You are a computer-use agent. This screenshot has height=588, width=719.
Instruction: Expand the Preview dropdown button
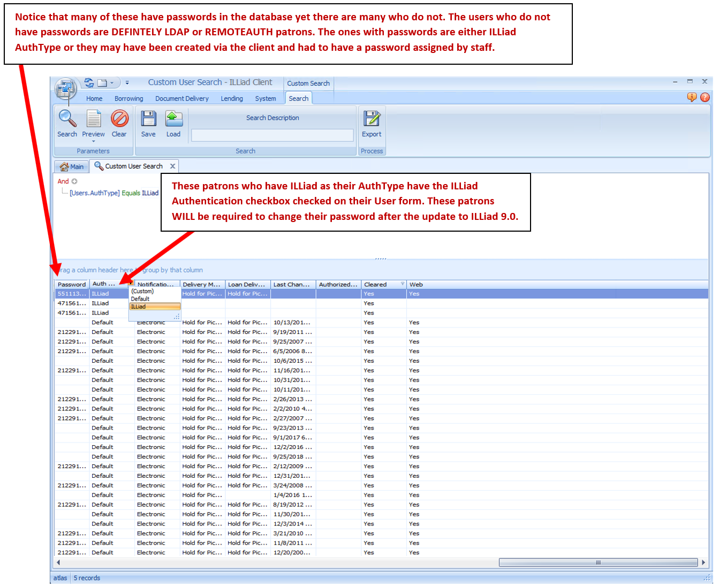(93, 140)
